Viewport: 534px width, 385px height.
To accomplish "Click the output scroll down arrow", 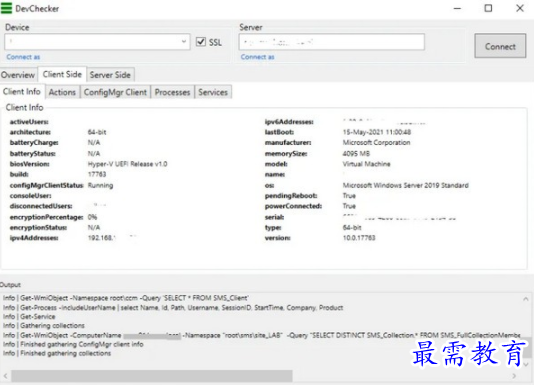I will (x=526, y=364).
